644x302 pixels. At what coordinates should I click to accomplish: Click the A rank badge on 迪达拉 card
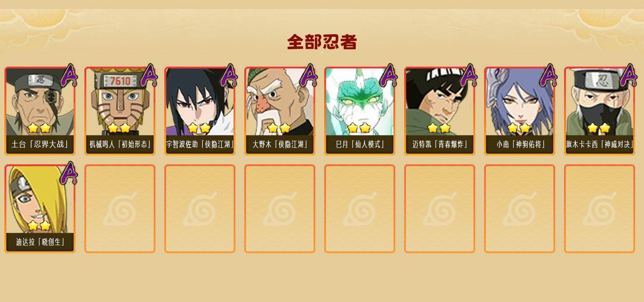point(69,173)
